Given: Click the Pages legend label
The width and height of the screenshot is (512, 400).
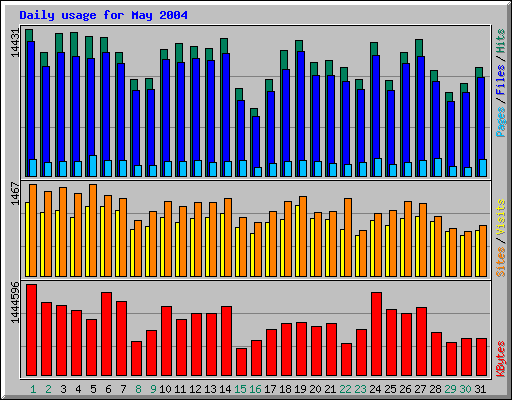Looking at the screenshot, I should click(501, 122).
